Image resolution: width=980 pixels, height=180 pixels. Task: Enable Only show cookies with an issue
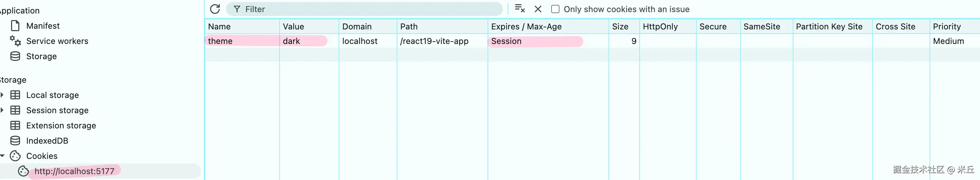[x=555, y=9]
